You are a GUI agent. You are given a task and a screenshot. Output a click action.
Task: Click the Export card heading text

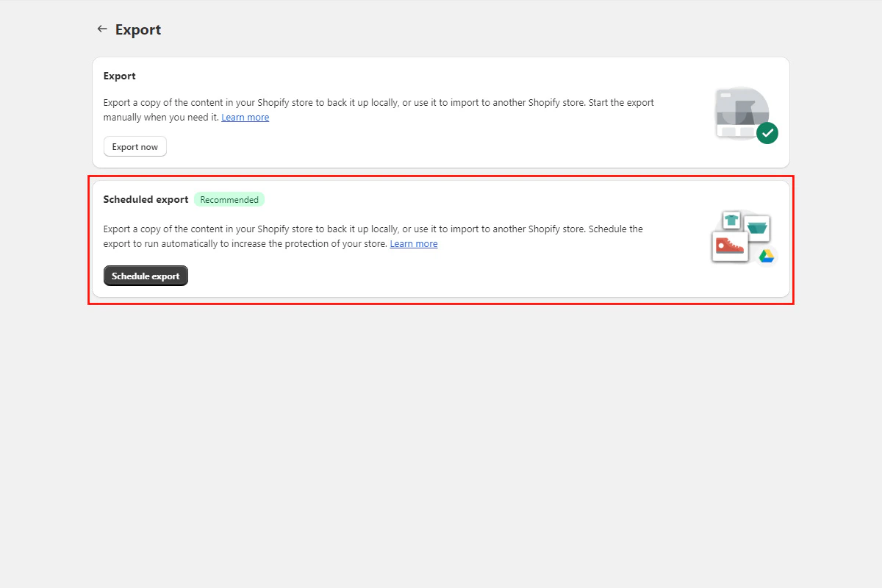click(119, 76)
